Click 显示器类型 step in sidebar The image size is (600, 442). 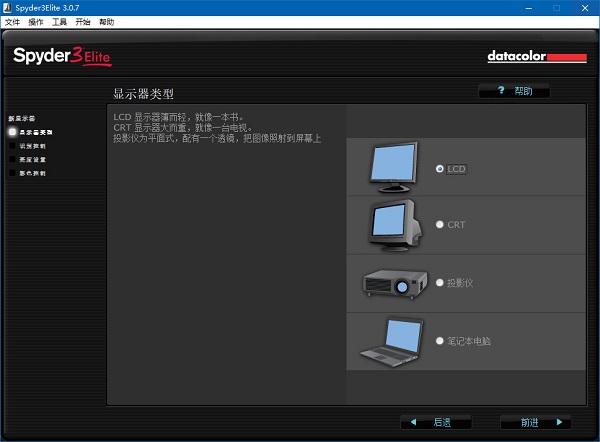pos(36,132)
